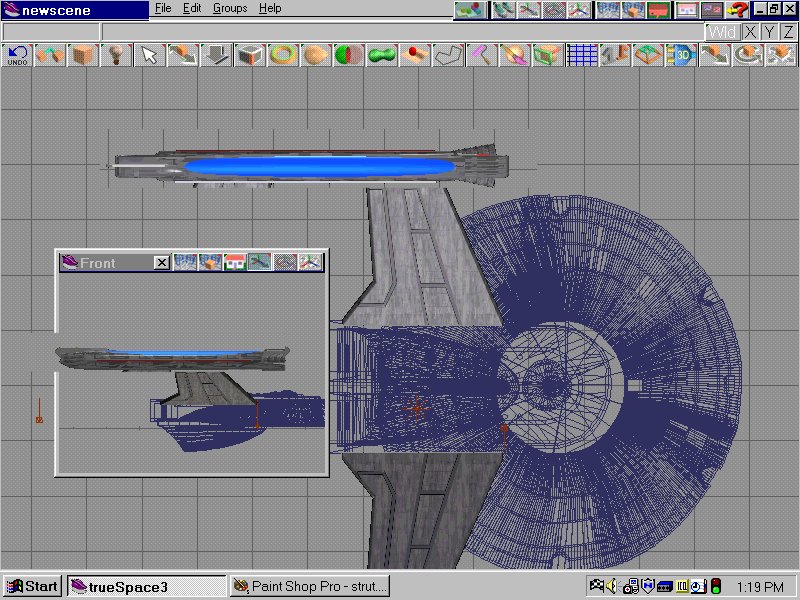Click the primitives panel icon in title bar

coord(470,10)
